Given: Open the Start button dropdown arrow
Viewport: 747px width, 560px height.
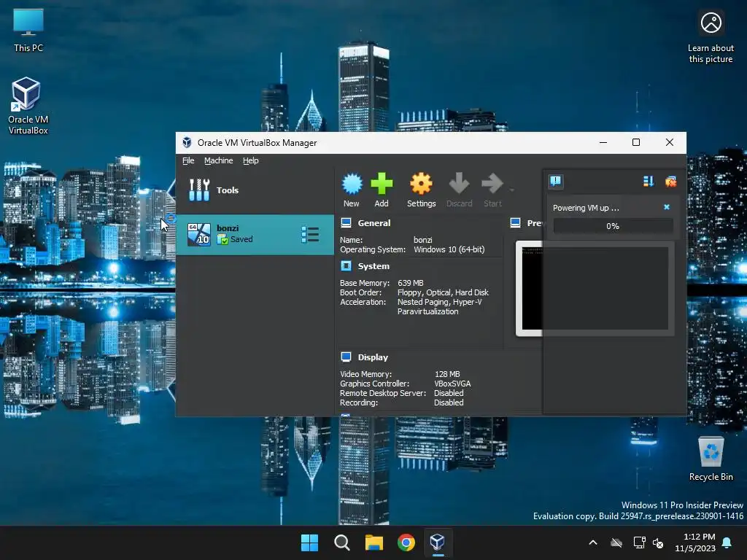Looking at the screenshot, I should 512,190.
